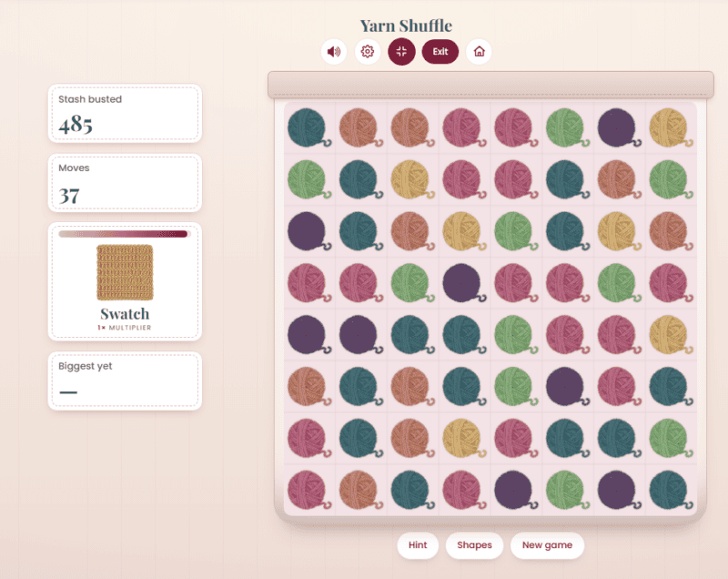Click the moves count 37

coord(69,196)
